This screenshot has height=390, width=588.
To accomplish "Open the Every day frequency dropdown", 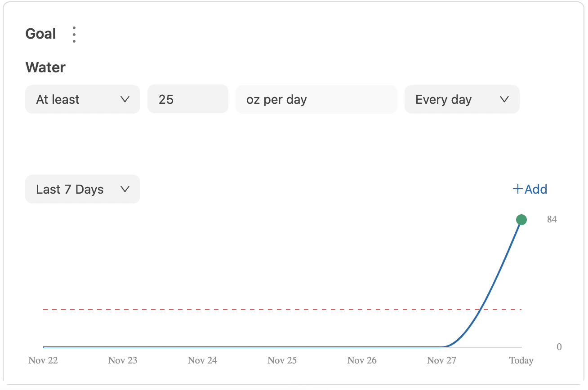I will 462,99.
